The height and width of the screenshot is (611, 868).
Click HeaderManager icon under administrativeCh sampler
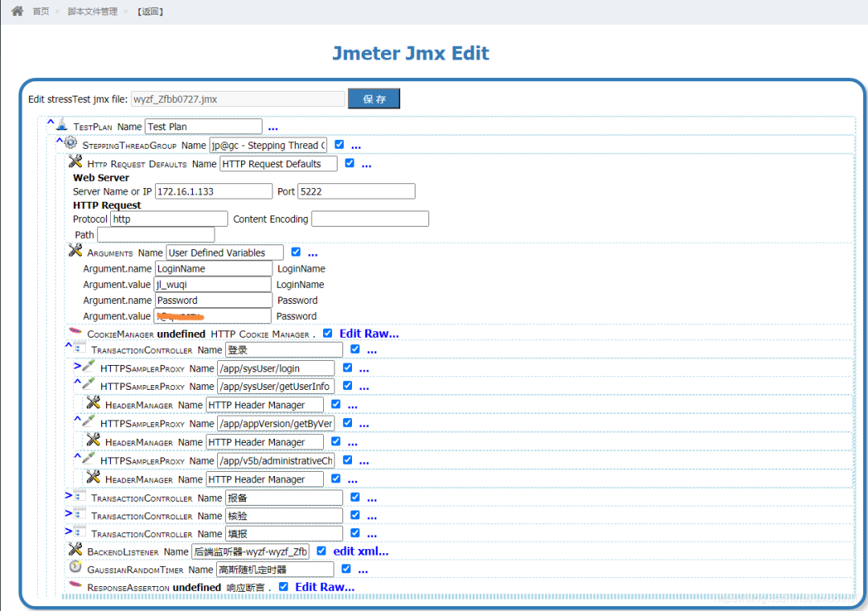click(x=93, y=477)
